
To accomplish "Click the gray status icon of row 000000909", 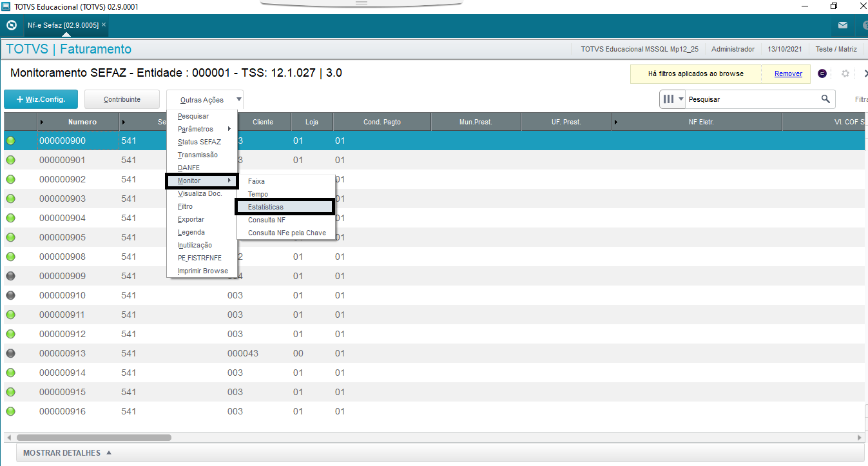I will pos(10,276).
